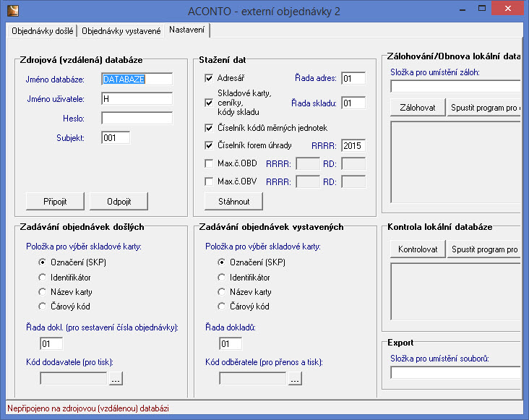
Task: Enable the Max.č.OBV checkbox
Action: (209, 181)
